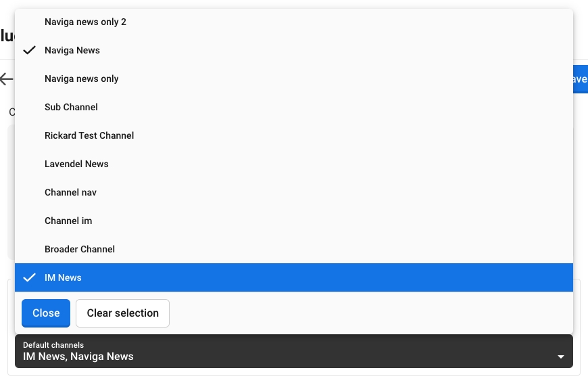
Task: Choose Channel nav option
Action: [70, 192]
